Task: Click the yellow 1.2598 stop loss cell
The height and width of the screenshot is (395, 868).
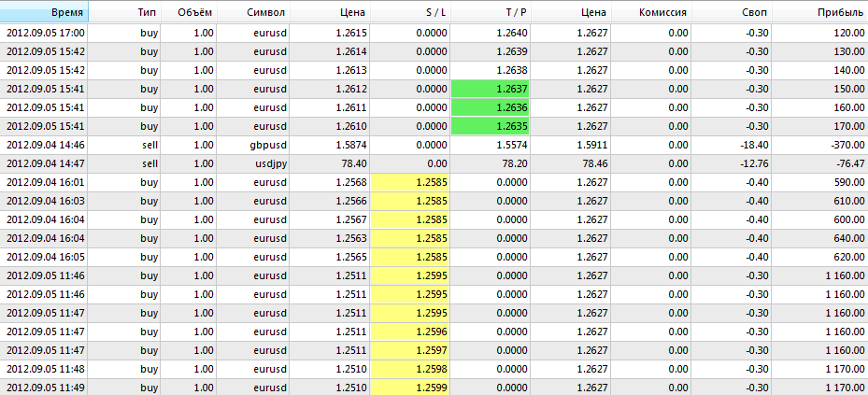Action: [x=409, y=369]
